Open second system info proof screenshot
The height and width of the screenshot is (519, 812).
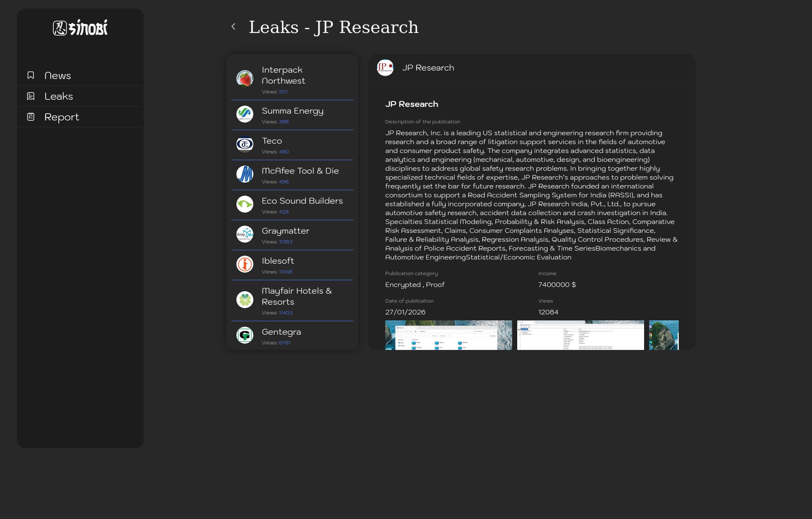click(580, 335)
